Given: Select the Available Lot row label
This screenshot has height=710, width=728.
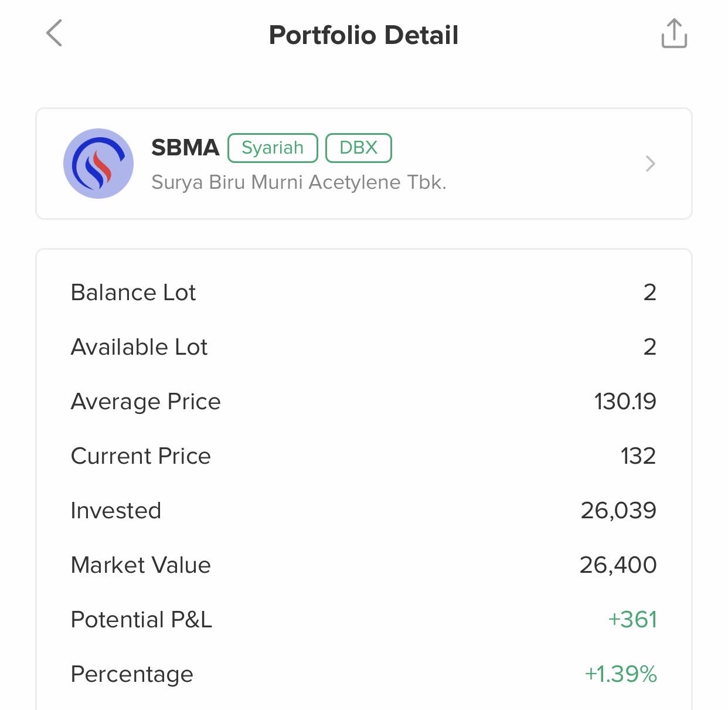Looking at the screenshot, I should pyautogui.click(x=139, y=347).
